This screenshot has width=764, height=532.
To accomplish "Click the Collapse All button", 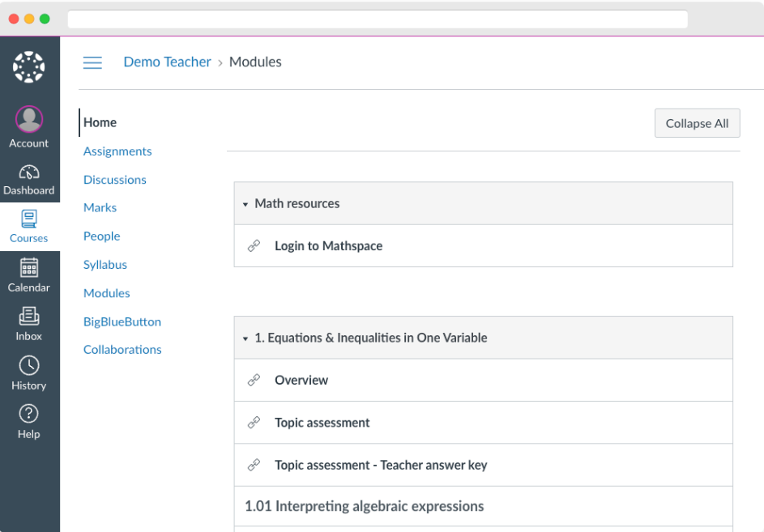I will click(698, 123).
